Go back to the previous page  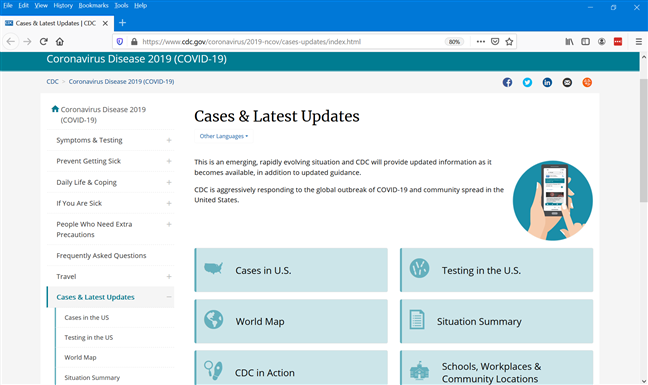click(11, 42)
